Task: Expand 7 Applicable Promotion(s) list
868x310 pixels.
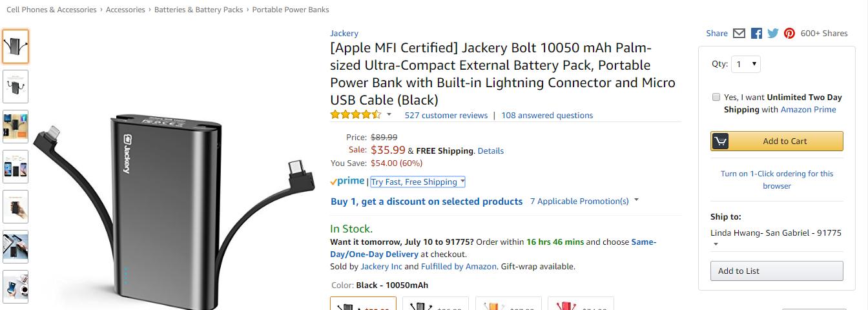Action: (x=584, y=201)
